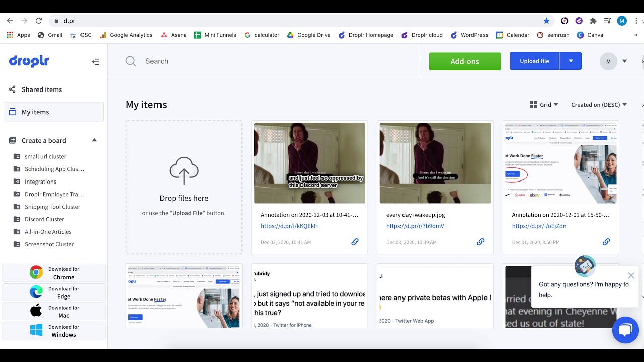Click Download for Chrome button

(x=54, y=273)
